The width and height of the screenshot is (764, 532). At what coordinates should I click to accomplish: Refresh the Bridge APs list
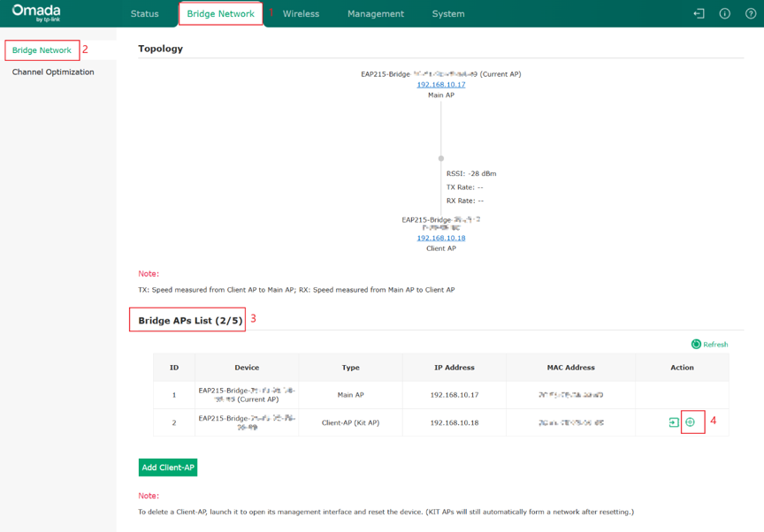tap(709, 344)
